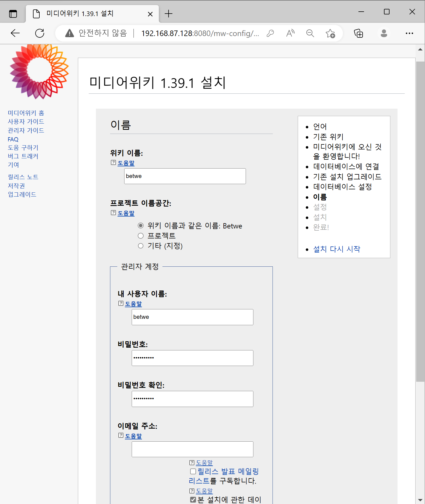Click the 위키 이름 text field
Viewport: 425px width, 504px height.
coord(185,176)
